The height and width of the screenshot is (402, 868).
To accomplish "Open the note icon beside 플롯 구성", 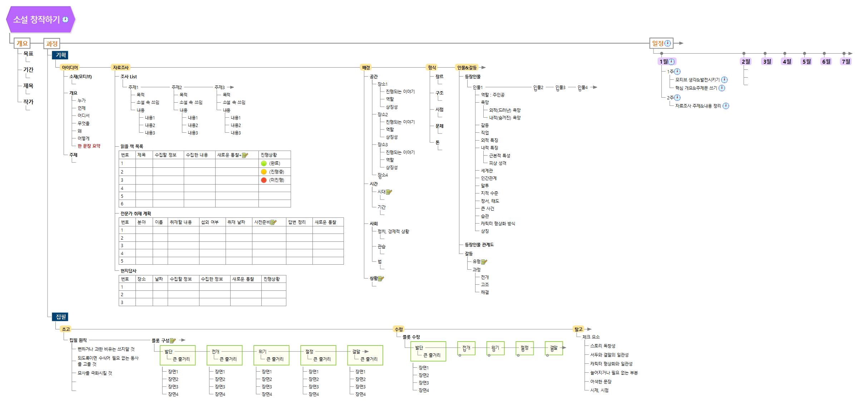I will (x=173, y=340).
